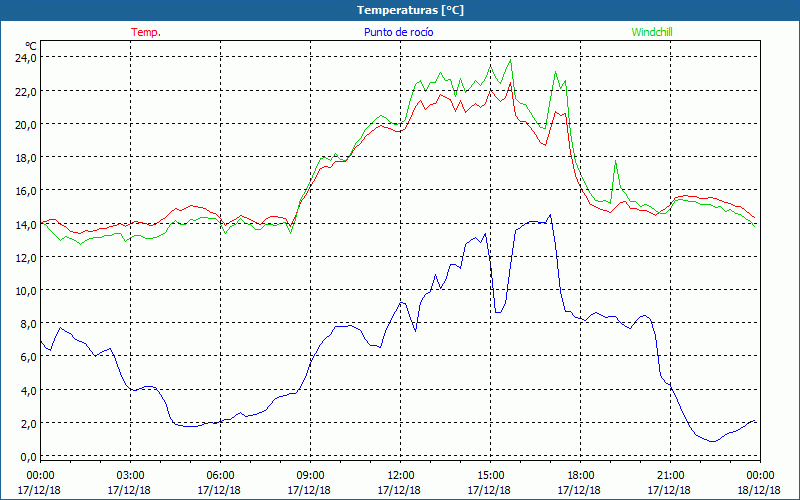Click the '18/12/18' date label
800x500 pixels.
(759, 490)
